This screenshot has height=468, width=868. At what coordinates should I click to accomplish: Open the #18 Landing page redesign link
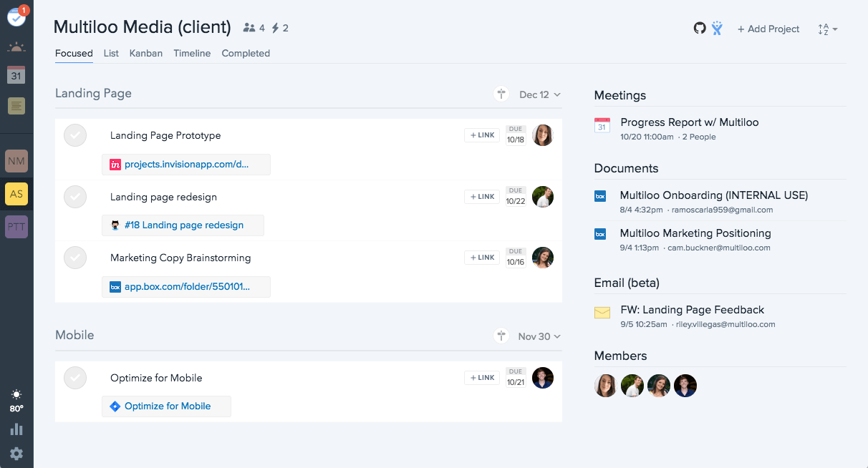point(183,225)
